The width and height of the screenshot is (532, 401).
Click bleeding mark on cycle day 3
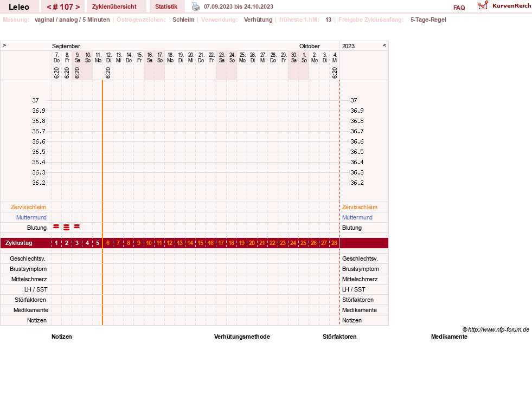(77, 227)
